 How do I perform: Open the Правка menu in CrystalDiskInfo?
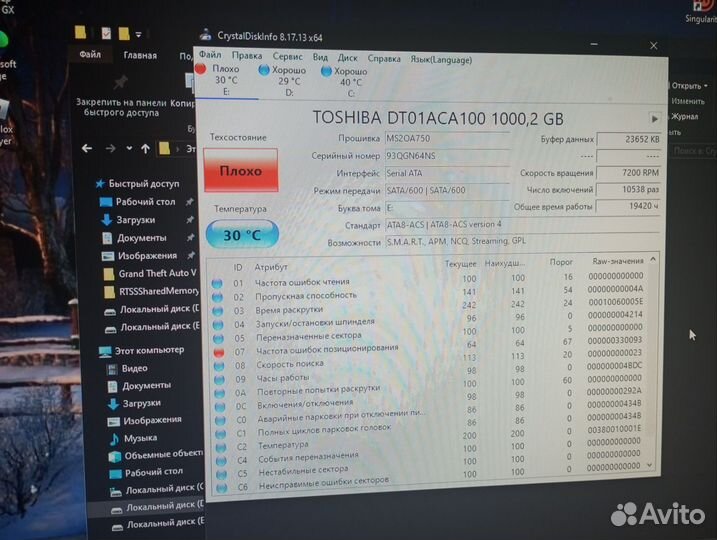tap(247, 56)
